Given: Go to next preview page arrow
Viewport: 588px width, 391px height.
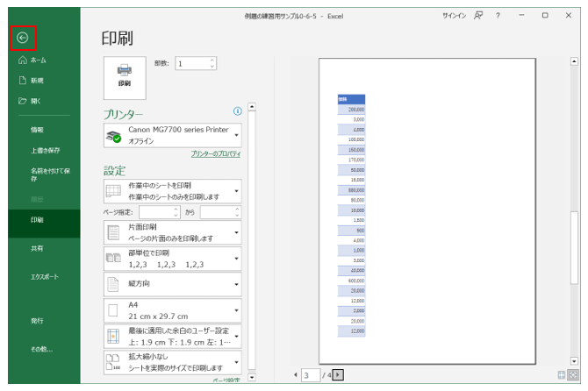Looking at the screenshot, I should [339, 375].
